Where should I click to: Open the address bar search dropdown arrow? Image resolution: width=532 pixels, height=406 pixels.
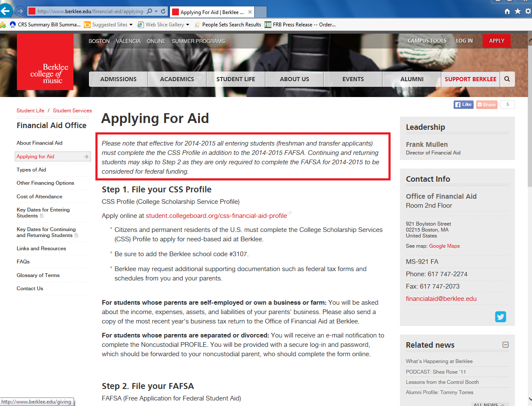[156, 11]
